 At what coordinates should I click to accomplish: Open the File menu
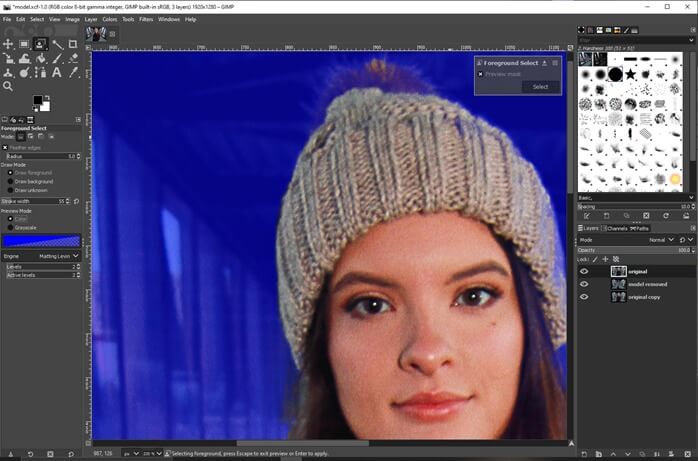pos(7,19)
